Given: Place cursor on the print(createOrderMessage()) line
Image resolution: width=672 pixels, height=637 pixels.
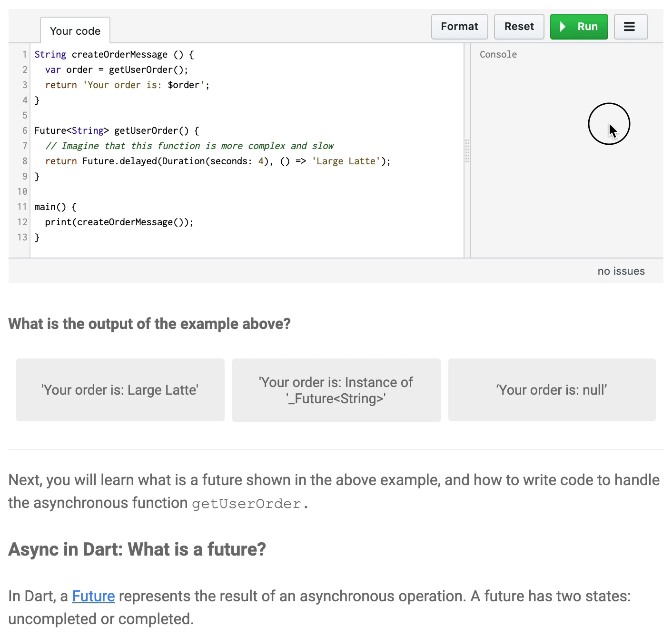Looking at the screenshot, I should [x=119, y=222].
